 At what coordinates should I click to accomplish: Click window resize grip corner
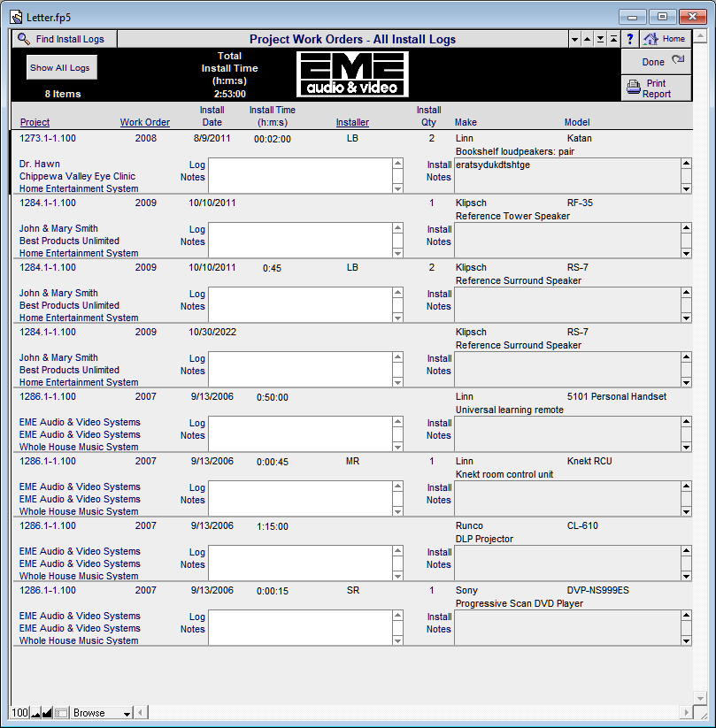(700, 713)
